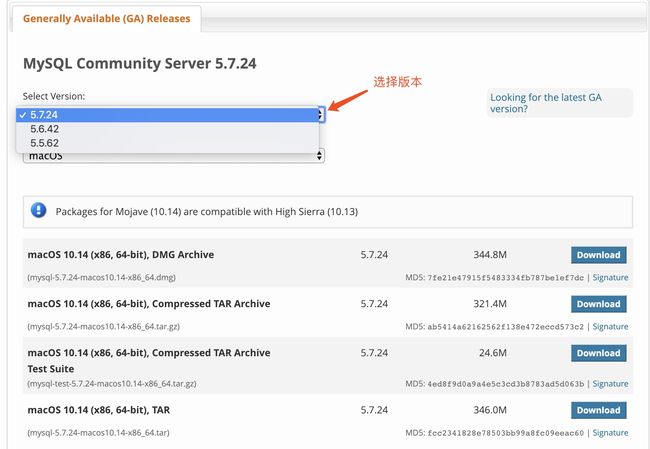The height and width of the screenshot is (449, 650).
Task: Open Signature link for the TAR package
Action: [x=610, y=432]
